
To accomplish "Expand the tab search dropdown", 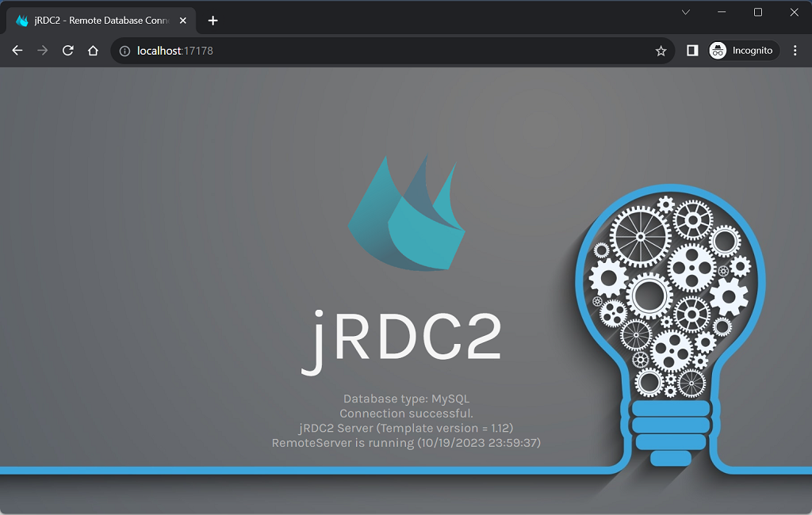I will click(686, 13).
